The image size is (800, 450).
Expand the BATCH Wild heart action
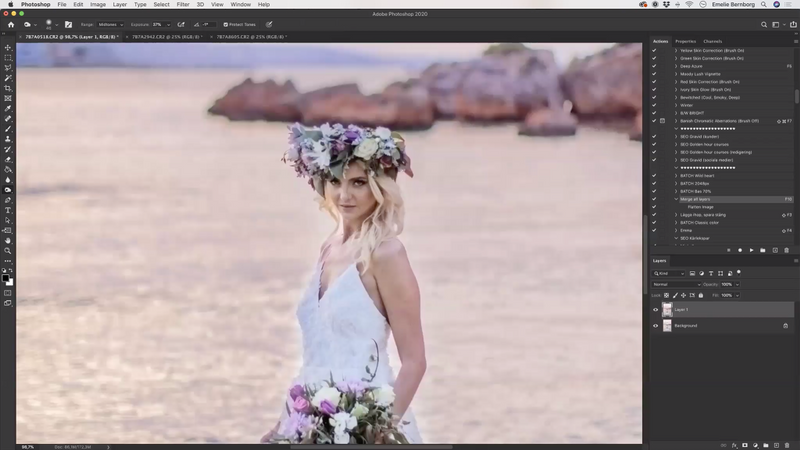(x=676, y=176)
